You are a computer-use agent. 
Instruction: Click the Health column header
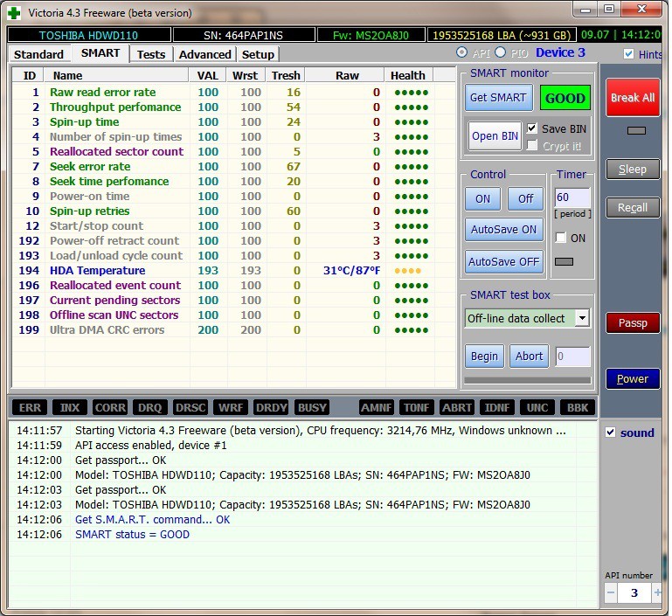tap(409, 75)
